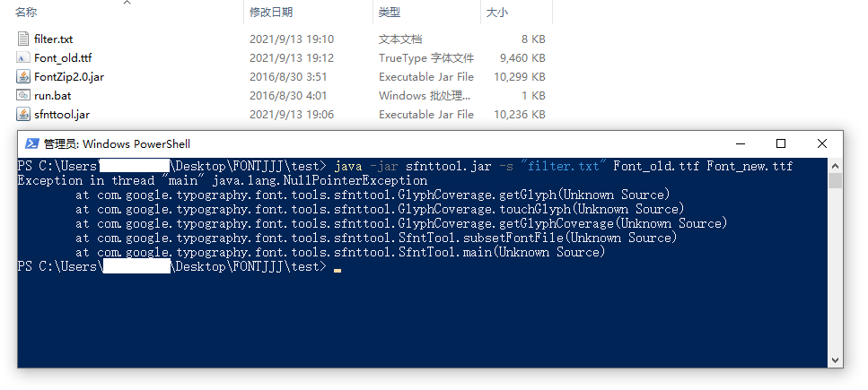This screenshot has height=390, width=868.
Task: Close the PowerShell window
Action: 822,143
